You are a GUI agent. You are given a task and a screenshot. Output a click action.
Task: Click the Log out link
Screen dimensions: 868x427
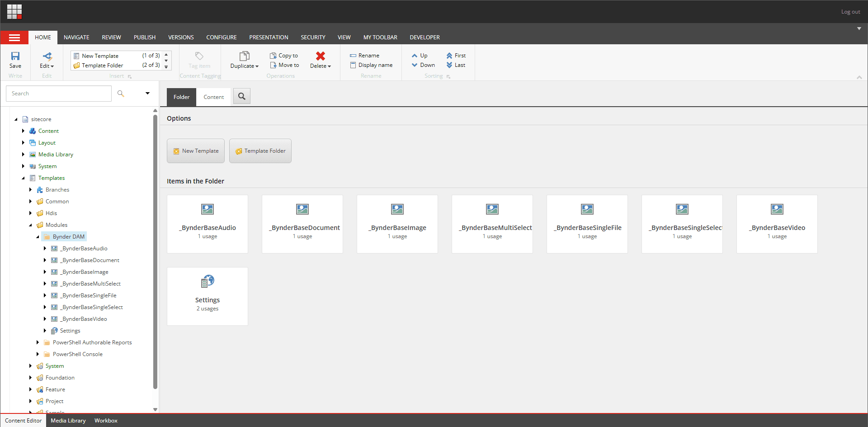point(850,12)
